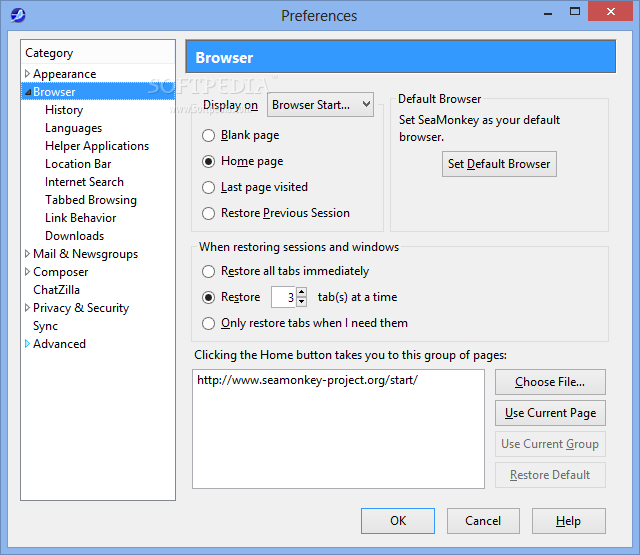
Task: Click the Category column header
Action: point(98,53)
